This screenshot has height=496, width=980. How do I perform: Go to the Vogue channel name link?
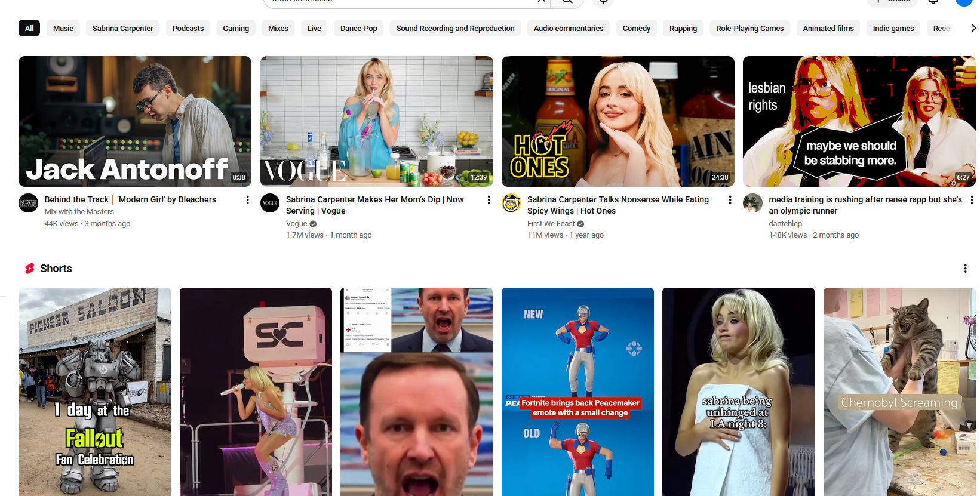296,224
